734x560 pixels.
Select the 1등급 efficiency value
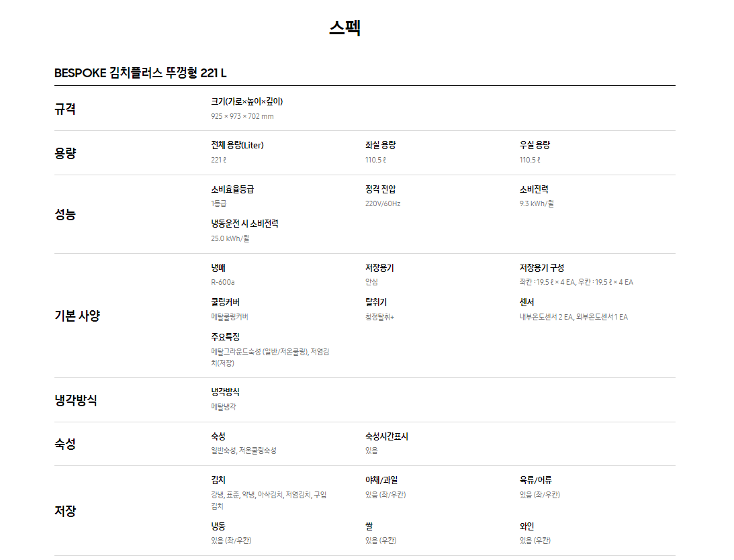pyautogui.click(x=219, y=203)
